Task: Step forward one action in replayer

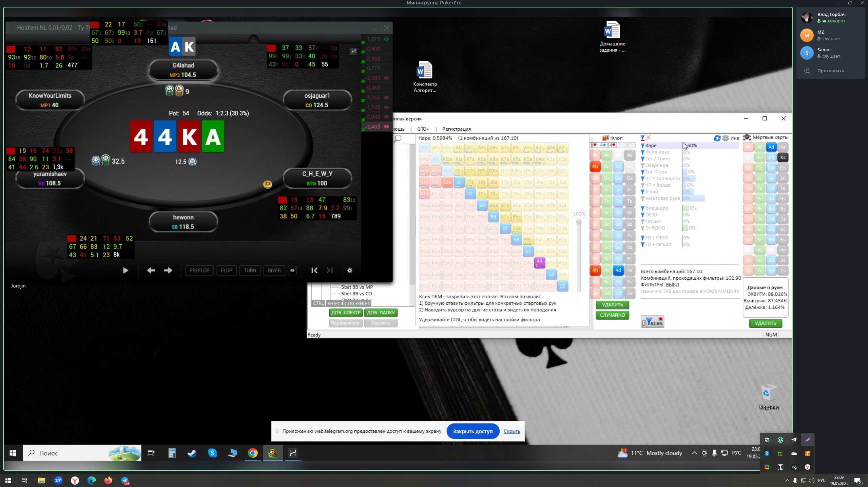Action: [x=168, y=270]
